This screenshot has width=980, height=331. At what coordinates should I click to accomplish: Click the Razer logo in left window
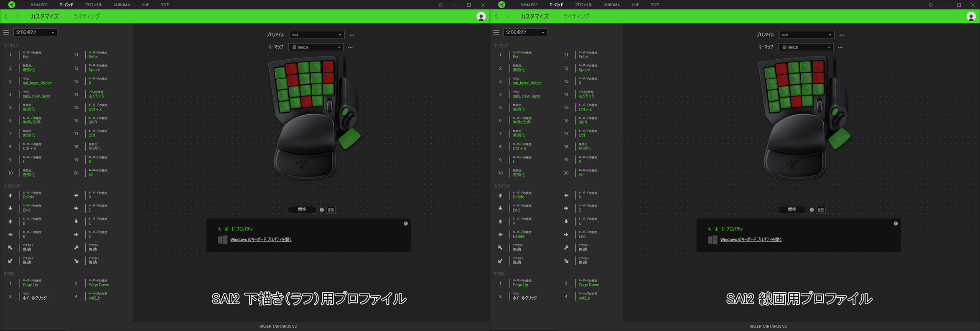pos(12,5)
